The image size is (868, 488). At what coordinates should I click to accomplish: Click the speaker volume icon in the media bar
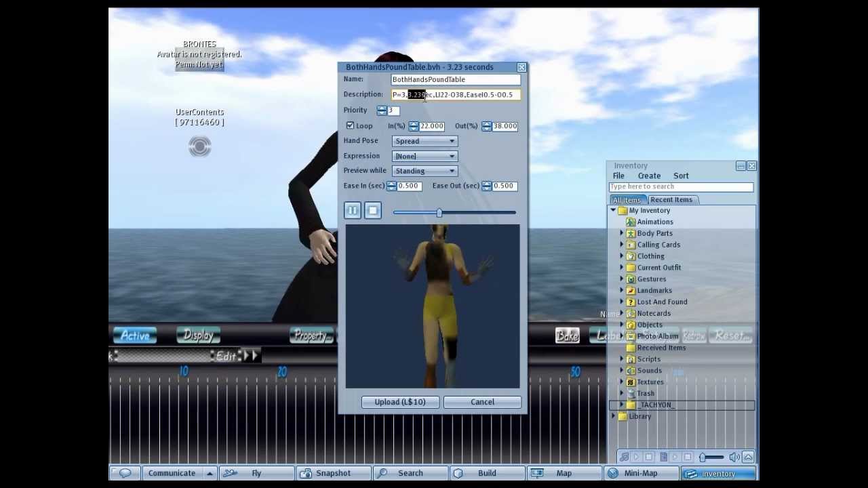734,457
